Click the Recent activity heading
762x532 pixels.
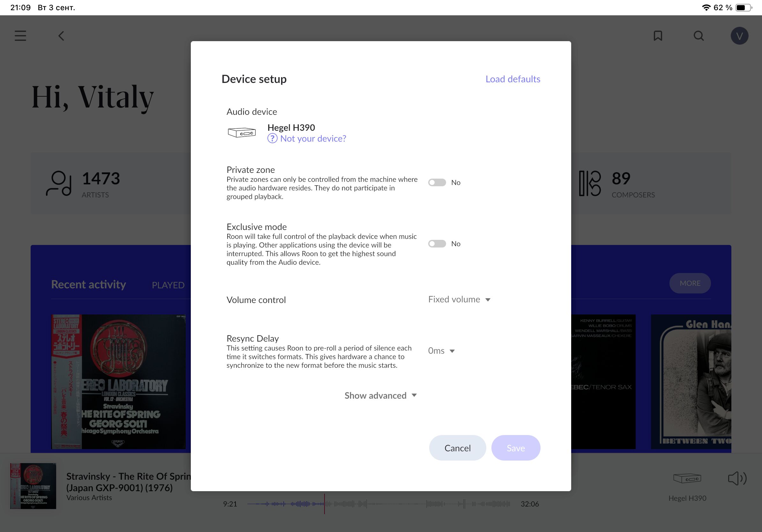tap(89, 284)
